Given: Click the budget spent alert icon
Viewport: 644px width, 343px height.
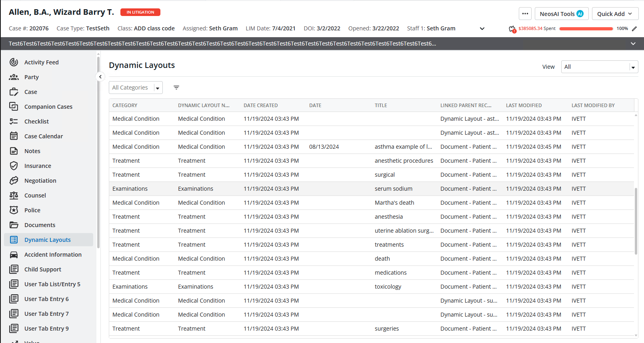Looking at the screenshot, I should point(512,29).
